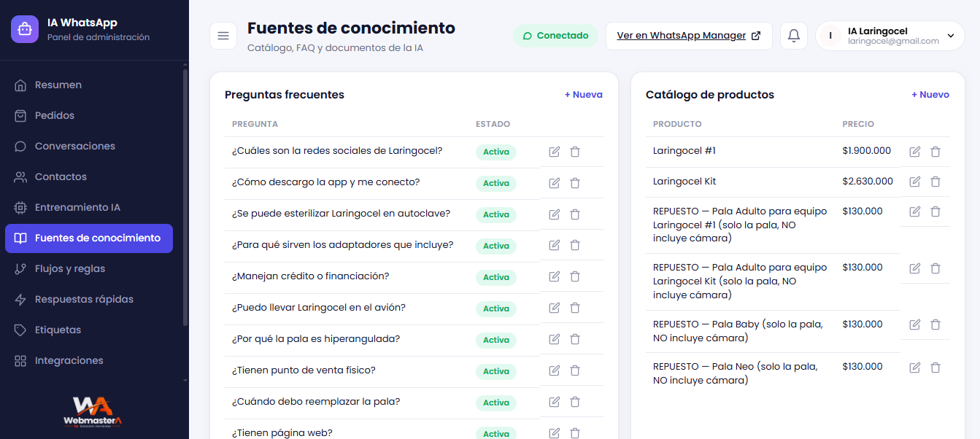Delete the reemplazar la pala question
The height and width of the screenshot is (439, 980).
pos(575,403)
